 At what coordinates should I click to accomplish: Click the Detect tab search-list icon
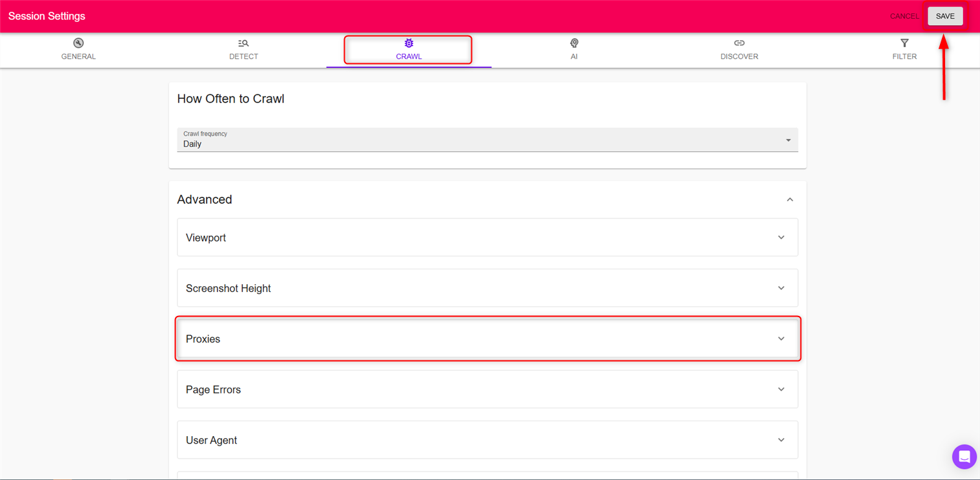click(x=243, y=43)
